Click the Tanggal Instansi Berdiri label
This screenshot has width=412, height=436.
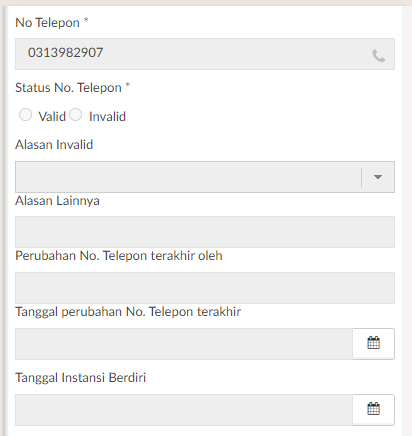(x=81, y=378)
